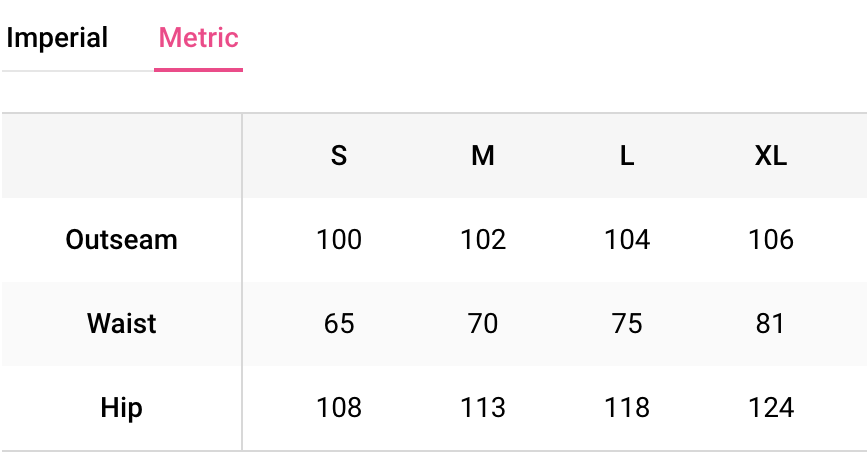Click Hip value 108 for size S
Viewport: 868px width, 470px height.
pyautogui.click(x=339, y=408)
